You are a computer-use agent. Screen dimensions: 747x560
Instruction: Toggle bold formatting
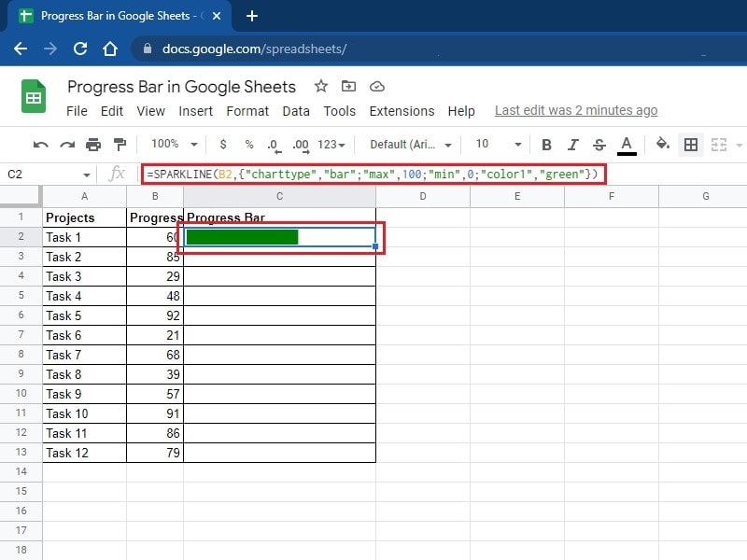click(546, 146)
